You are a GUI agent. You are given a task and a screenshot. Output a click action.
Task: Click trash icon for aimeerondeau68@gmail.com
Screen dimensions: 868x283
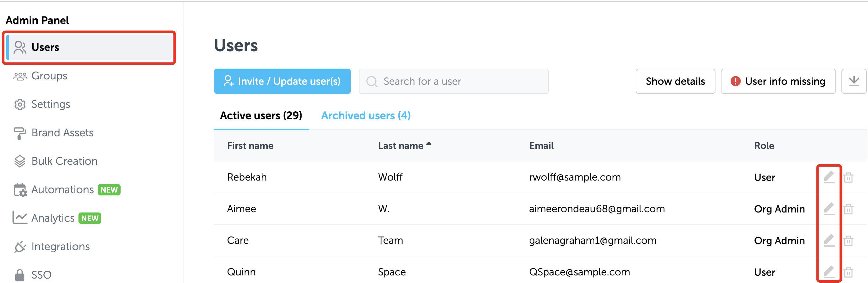[x=848, y=209]
